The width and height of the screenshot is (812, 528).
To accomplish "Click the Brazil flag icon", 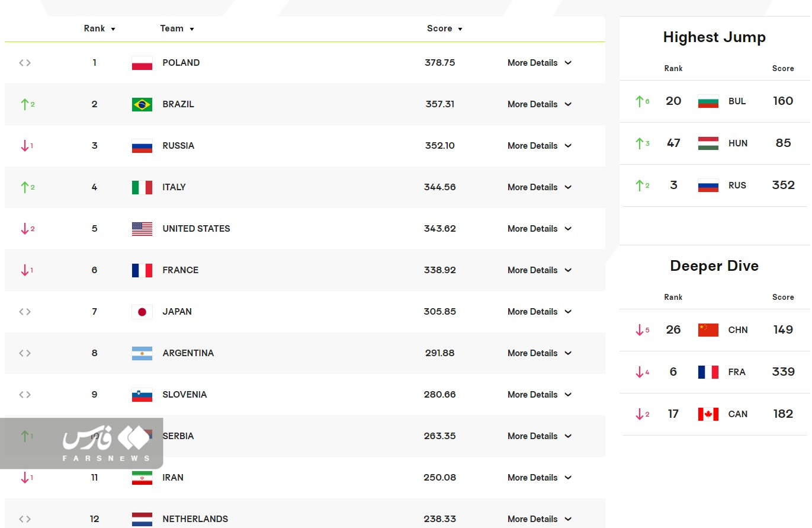I will [142, 104].
